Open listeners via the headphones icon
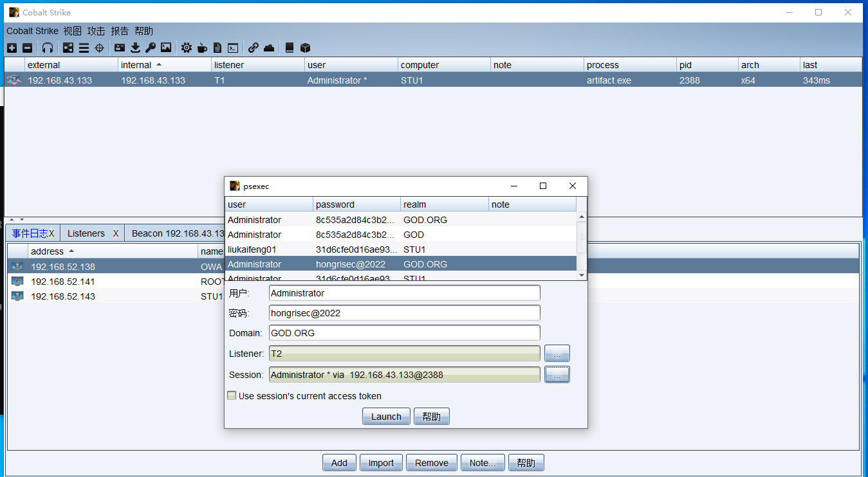The height and width of the screenshot is (477, 868). click(x=48, y=48)
